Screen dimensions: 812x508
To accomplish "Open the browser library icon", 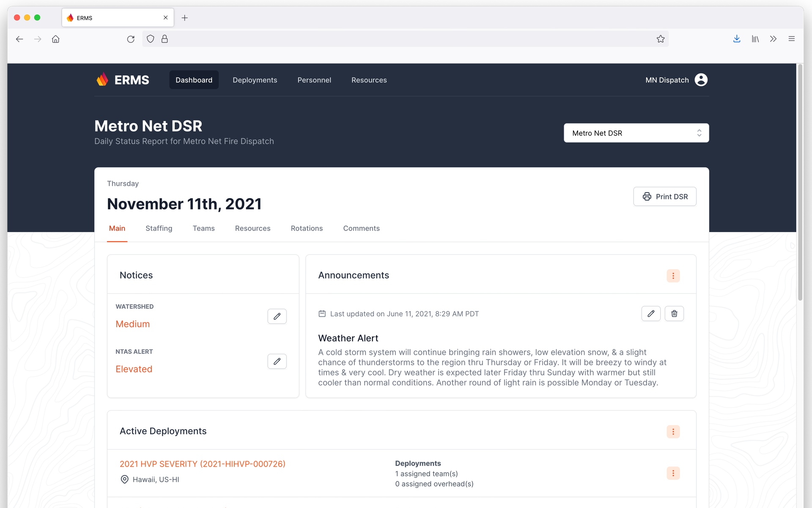I will point(755,39).
